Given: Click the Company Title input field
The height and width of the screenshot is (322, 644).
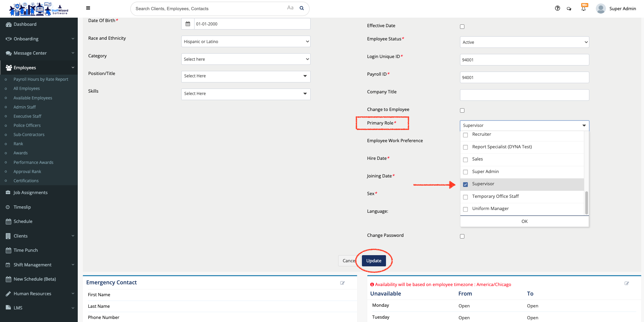Looking at the screenshot, I should [524, 95].
